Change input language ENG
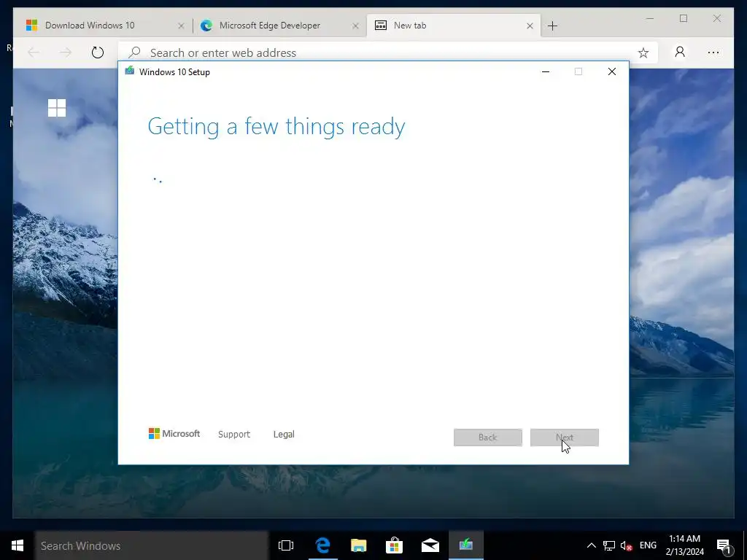 click(x=648, y=545)
